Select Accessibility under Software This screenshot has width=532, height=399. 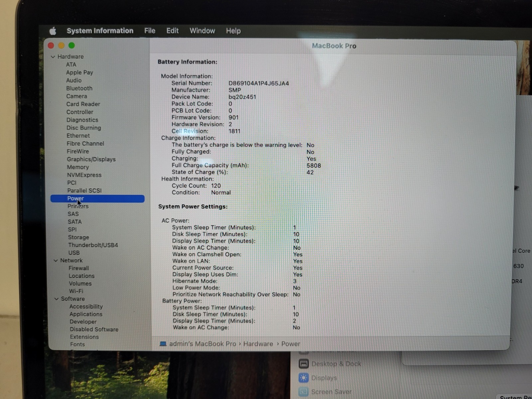[x=86, y=307]
